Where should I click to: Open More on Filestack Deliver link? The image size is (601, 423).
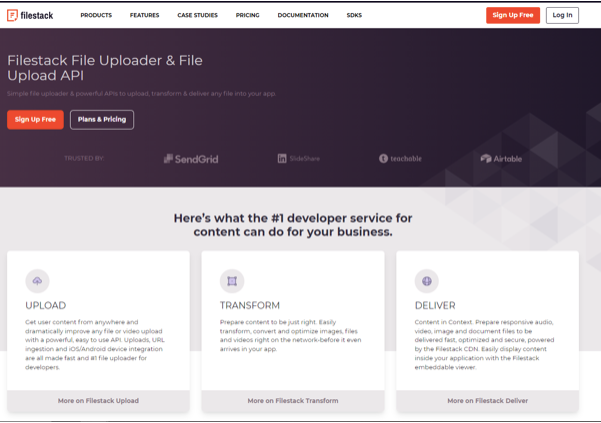tap(488, 401)
